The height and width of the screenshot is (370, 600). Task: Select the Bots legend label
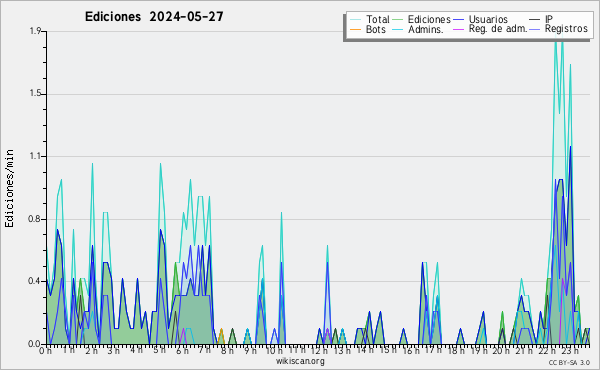[x=376, y=29]
